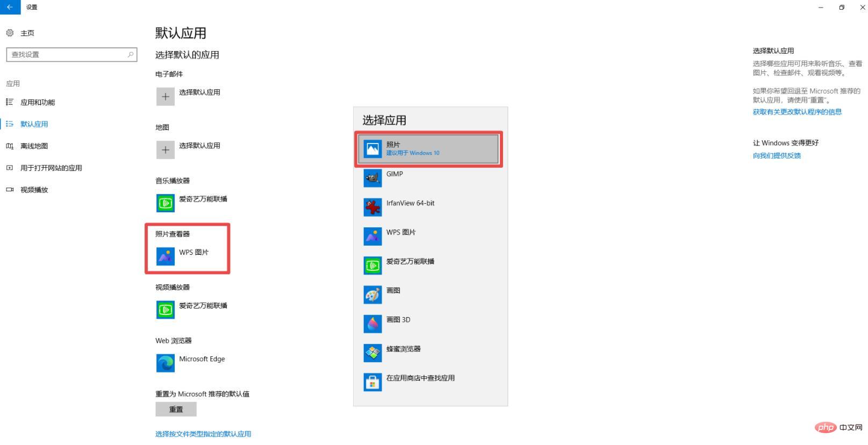Click the 重置 button
The image size is (868, 445).
tap(176, 409)
